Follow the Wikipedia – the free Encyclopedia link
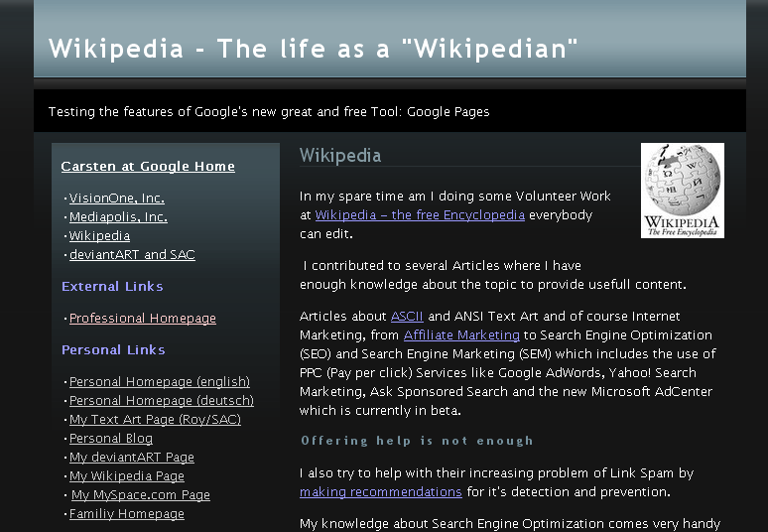Image resolution: width=768 pixels, height=532 pixels. [420, 215]
